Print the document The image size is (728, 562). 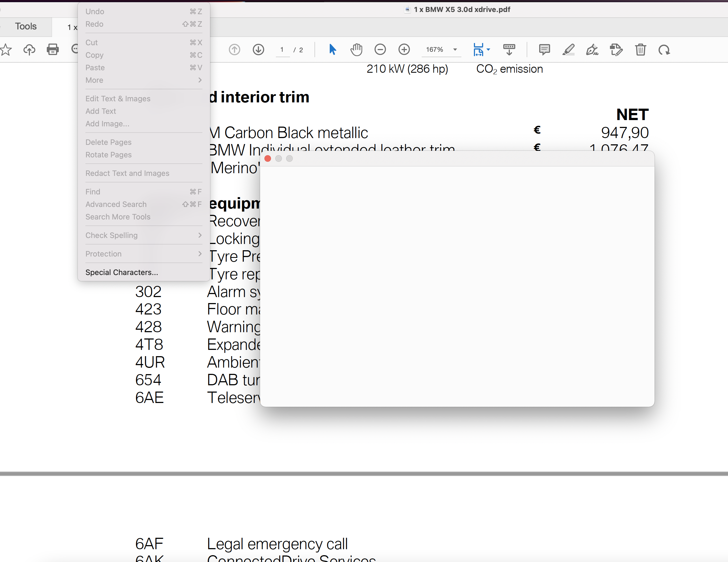tap(53, 49)
